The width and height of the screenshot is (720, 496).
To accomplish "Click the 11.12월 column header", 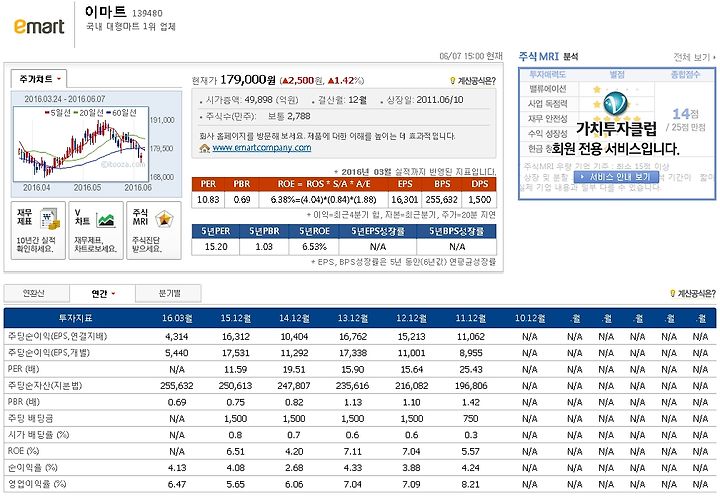I will click(471, 318).
